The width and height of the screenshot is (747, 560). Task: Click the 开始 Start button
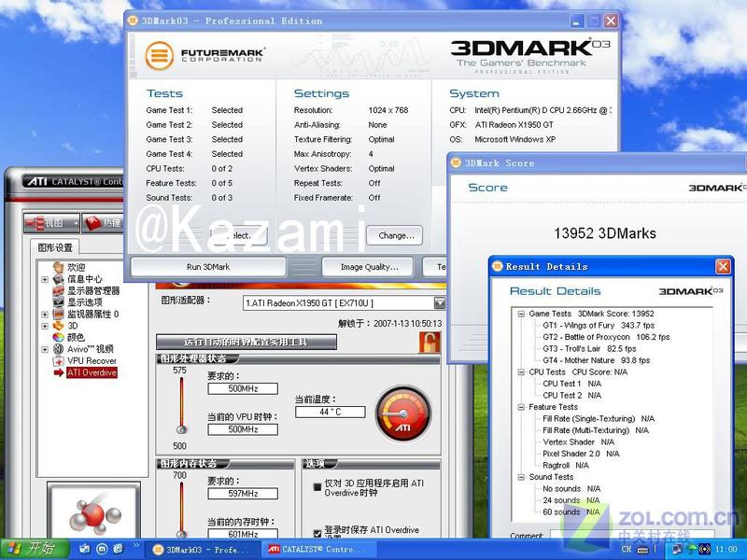[x=35, y=549]
